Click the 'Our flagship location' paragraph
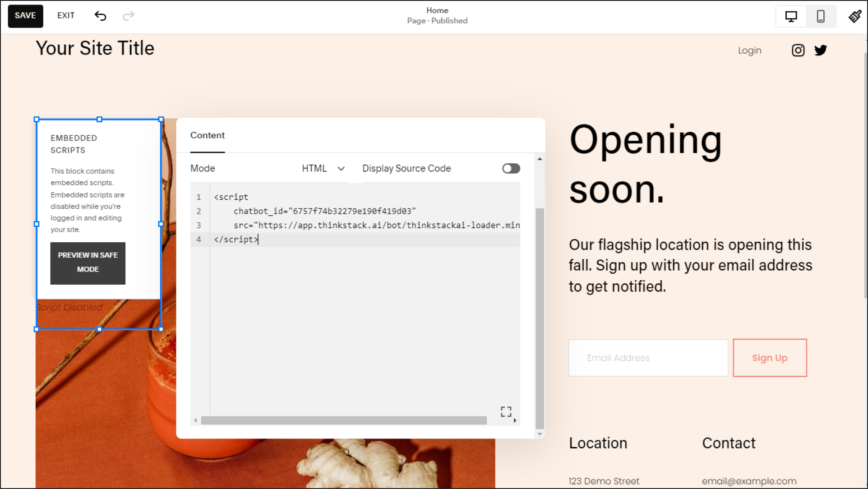This screenshot has height=489, width=868. pos(691,265)
